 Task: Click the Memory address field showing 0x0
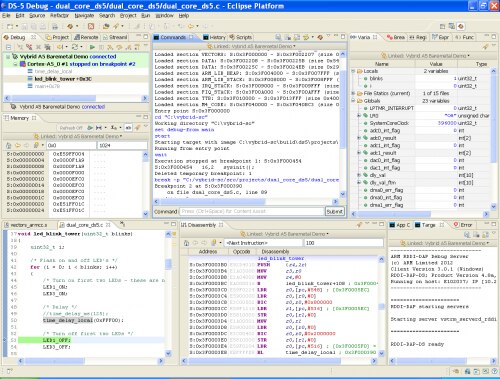click(x=71, y=145)
